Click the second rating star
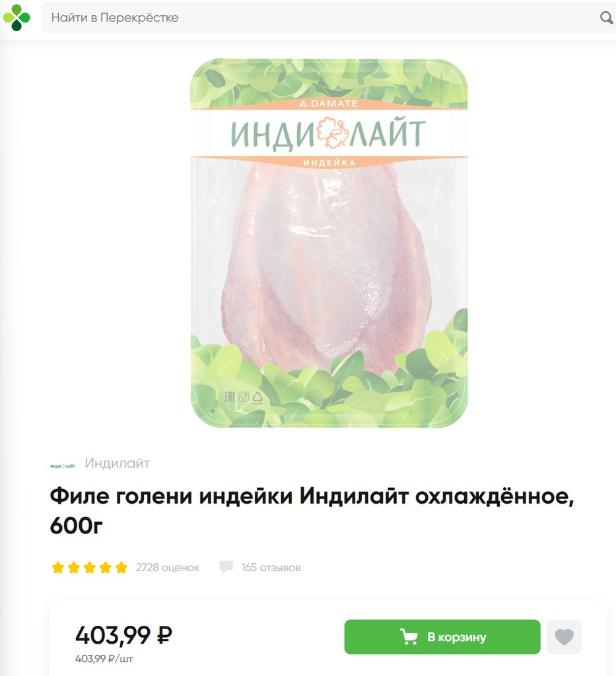The image size is (616, 676). pyautogui.click(x=74, y=567)
